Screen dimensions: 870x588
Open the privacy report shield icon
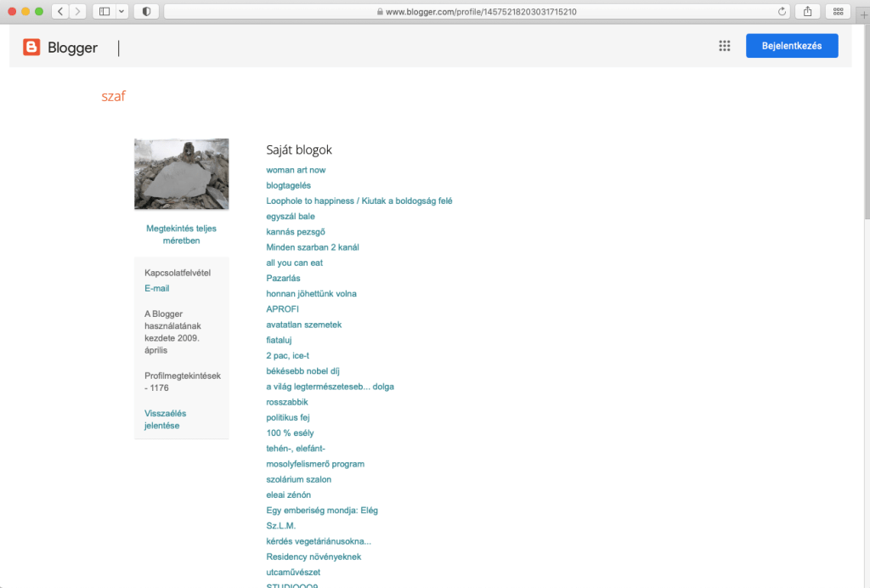click(146, 11)
